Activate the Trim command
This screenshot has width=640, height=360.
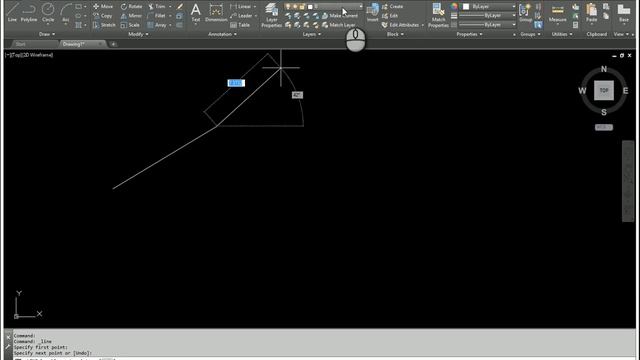click(157, 7)
